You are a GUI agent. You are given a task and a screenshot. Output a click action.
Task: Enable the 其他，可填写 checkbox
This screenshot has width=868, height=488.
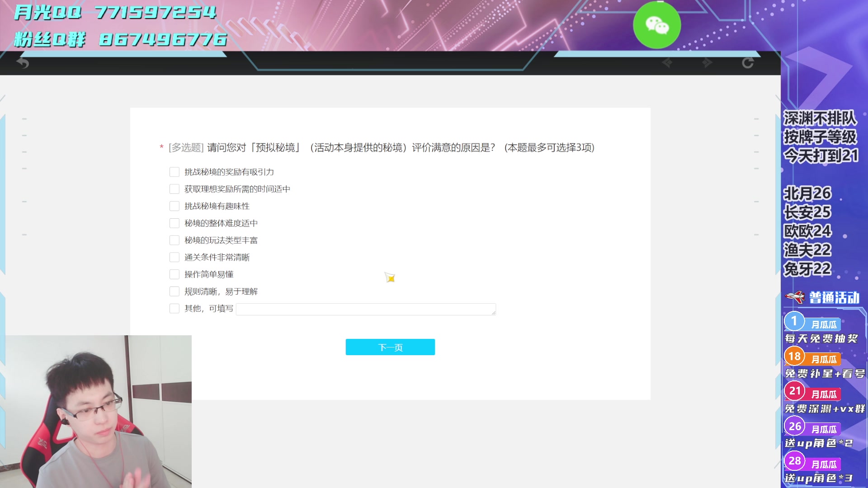(175, 309)
